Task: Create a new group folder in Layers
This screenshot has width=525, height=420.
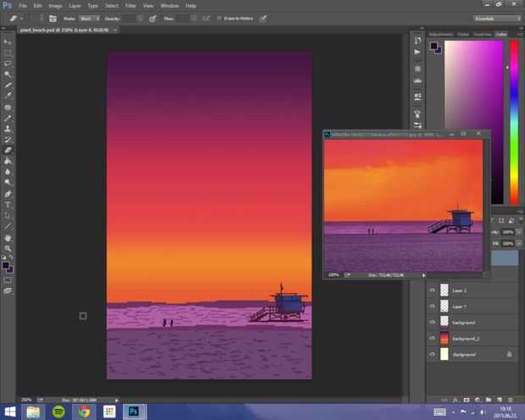Action: pos(489,400)
